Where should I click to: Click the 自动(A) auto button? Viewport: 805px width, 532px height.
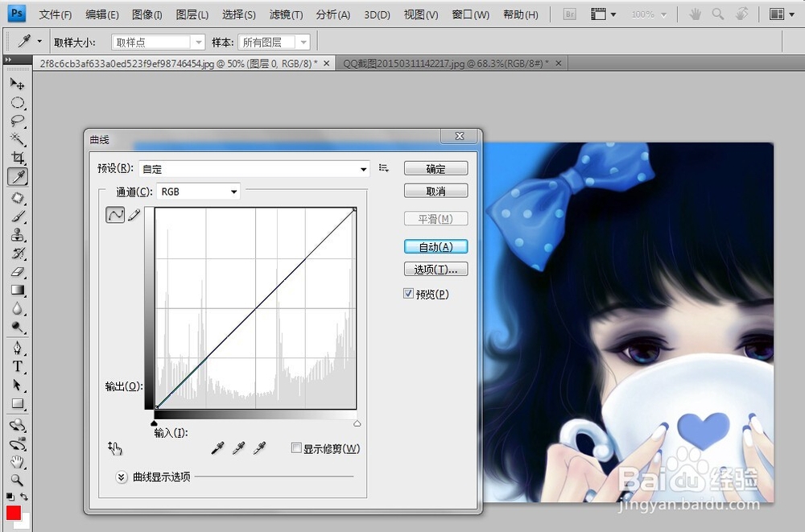click(436, 247)
